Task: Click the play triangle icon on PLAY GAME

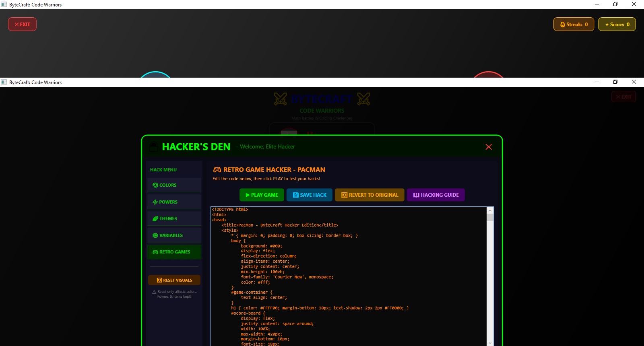Action: click(x=248, y=195)
